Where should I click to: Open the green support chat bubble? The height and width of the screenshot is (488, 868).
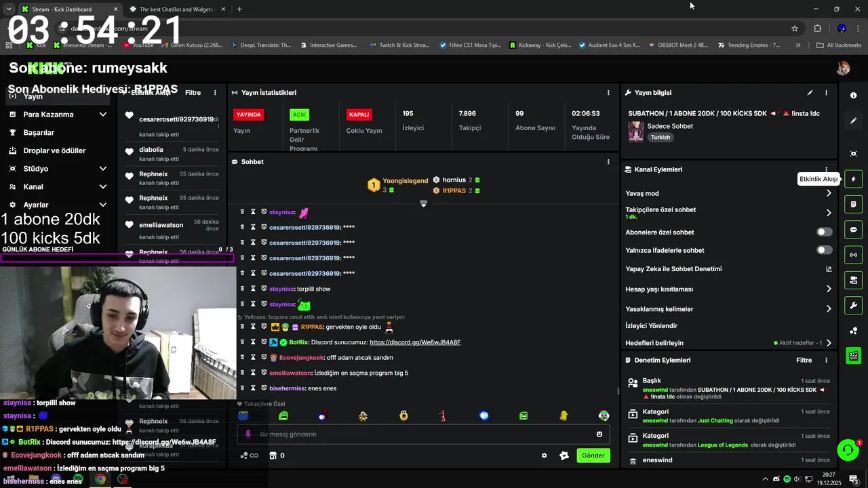pos(847,449)
